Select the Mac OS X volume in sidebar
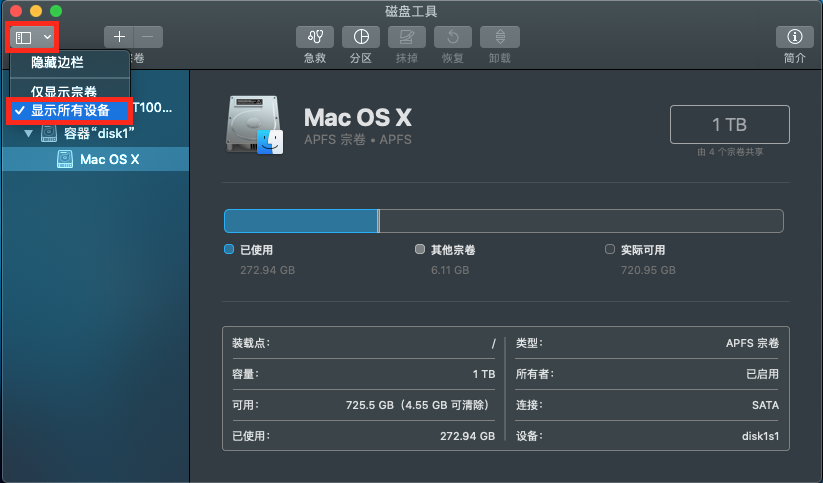 tap(109, 159)
